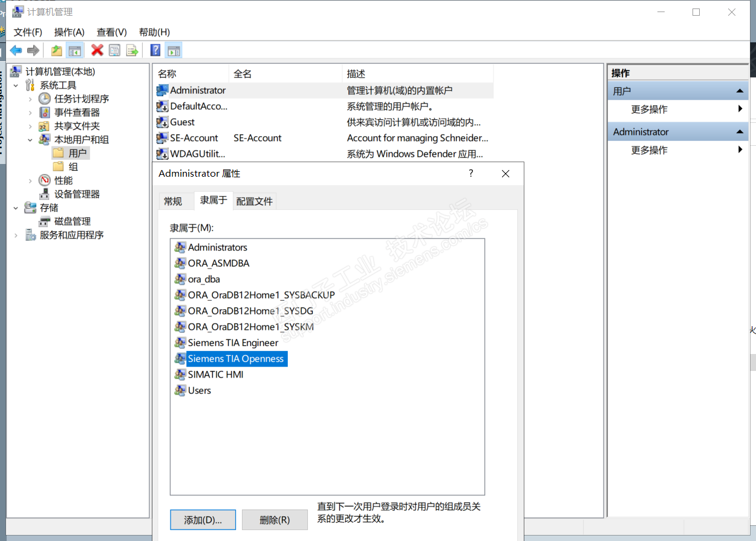Click the WDAGUtilit... user account icon

(162, 154)
